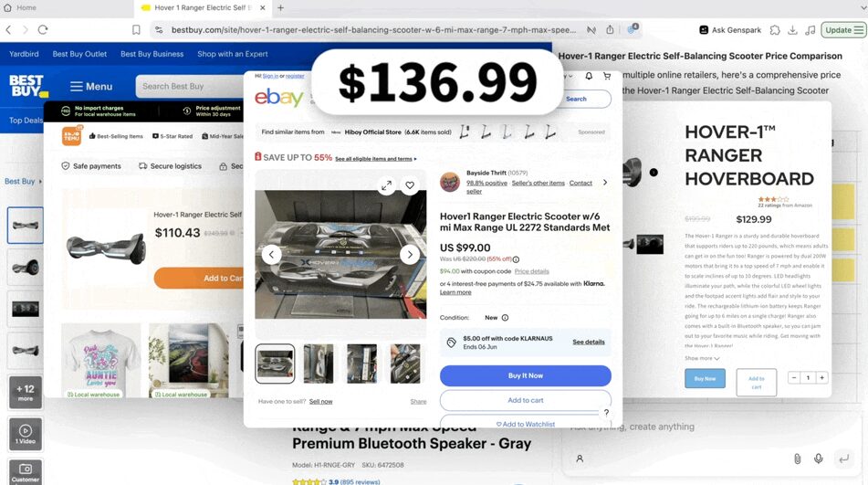Expand Show more in Hover-1 description
868x485 pixels.
point(702,358)
